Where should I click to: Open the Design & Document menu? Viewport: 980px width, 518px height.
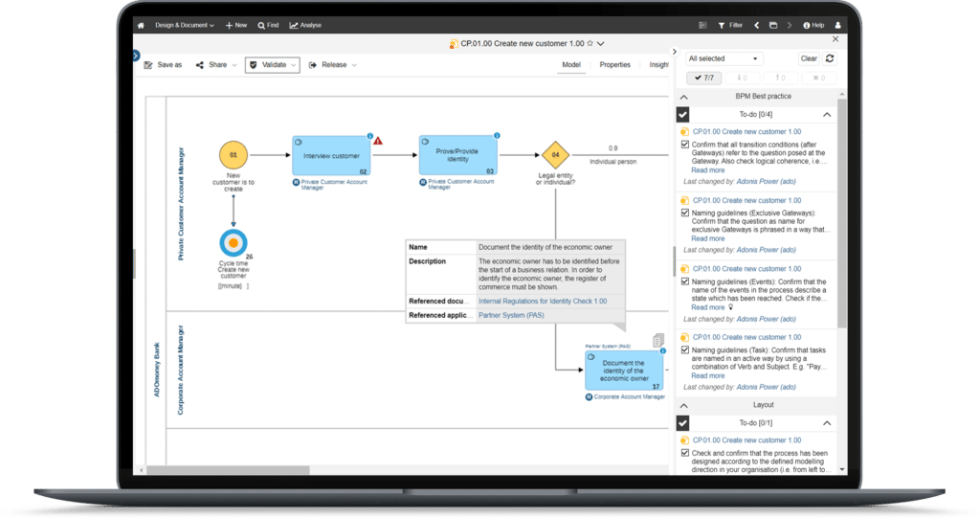[184, 25]
